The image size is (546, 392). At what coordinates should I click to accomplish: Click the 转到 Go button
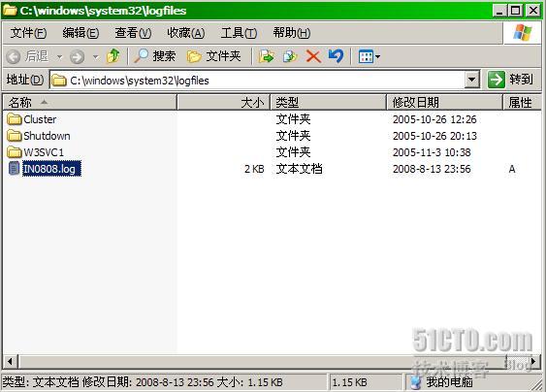[511, 80]
